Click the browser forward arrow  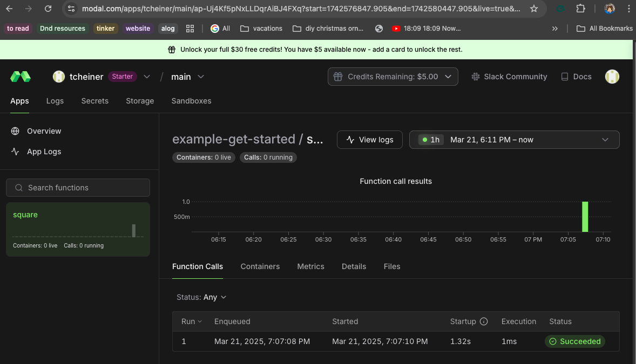[29, 9]
